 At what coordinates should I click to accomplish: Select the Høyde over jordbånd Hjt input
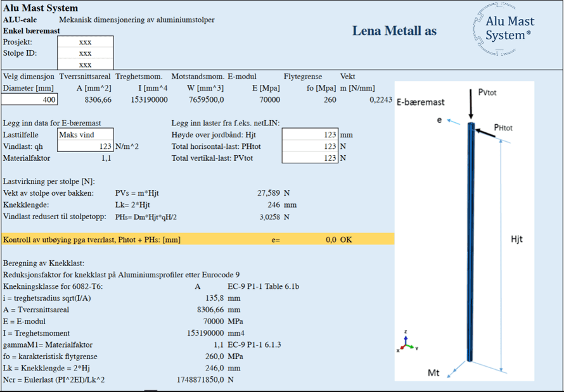310,135
